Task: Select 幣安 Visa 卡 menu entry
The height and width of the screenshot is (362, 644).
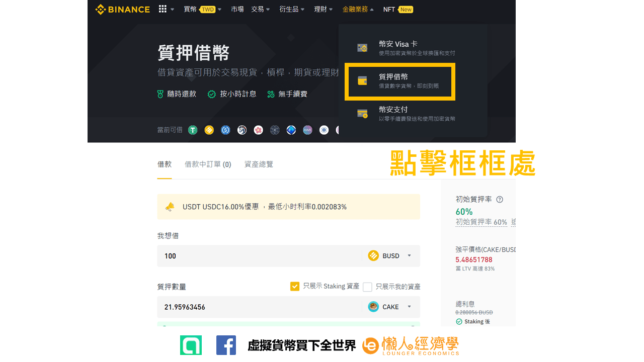Action: click(x=413, y=48)
